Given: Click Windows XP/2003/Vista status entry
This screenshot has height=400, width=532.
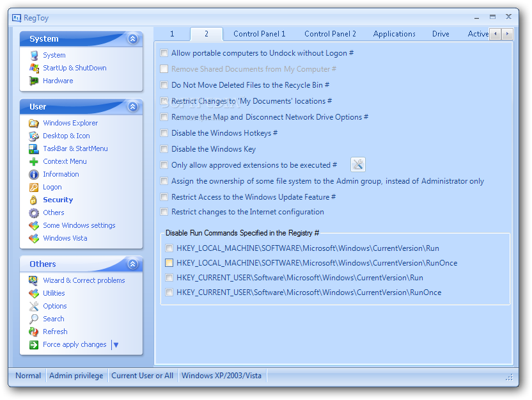Looking at the screenshot, I should coord(221,376).
